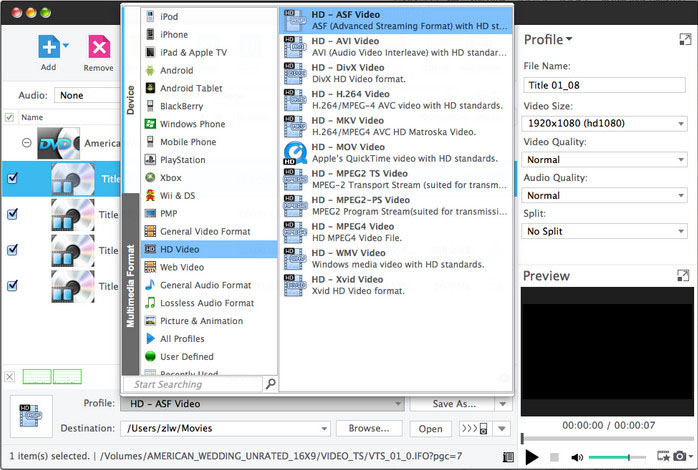Open the Destination path dropdown
Screen dimensions: 698x470
pyautogui.click(x=325, y=429)
